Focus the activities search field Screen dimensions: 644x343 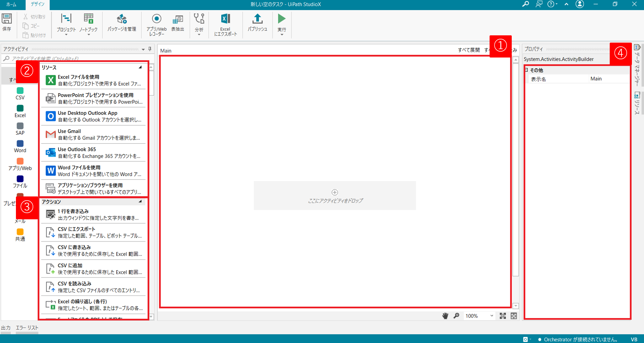click(78, 59)
